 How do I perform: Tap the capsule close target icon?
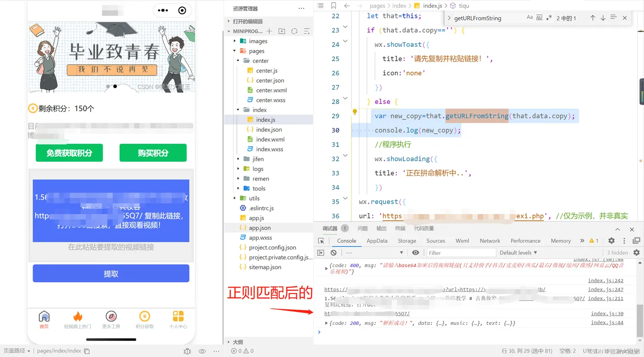(x=182, y=10)
